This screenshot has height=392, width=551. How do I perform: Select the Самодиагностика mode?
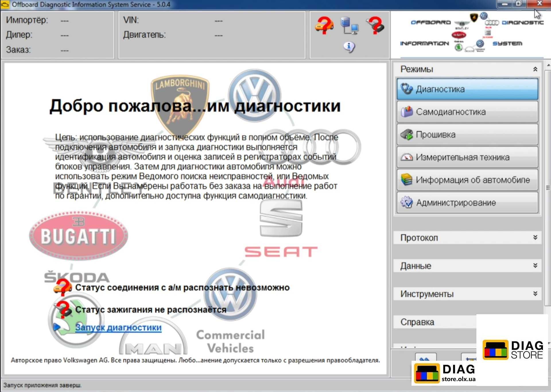[x=467, y=112]
